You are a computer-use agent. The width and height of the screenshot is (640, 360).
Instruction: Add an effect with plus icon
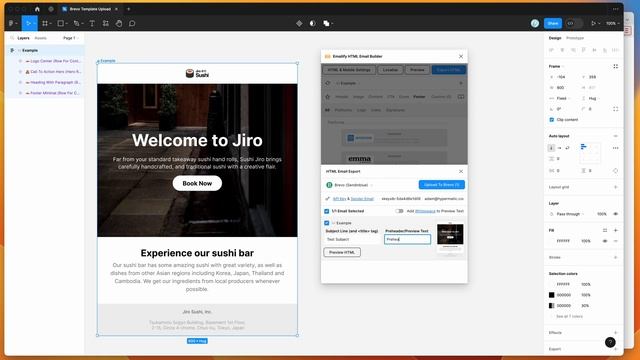pyautogui.click(x=616, y=333)
